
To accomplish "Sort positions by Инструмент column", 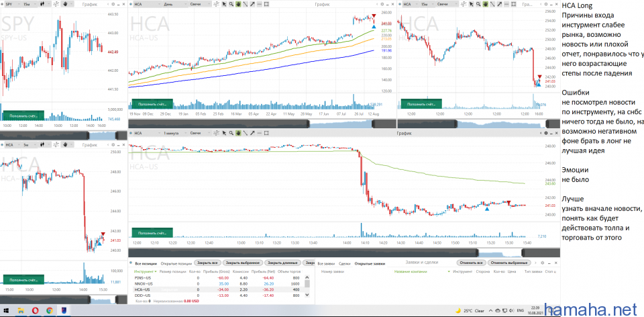I will click(x=146, y=271).
